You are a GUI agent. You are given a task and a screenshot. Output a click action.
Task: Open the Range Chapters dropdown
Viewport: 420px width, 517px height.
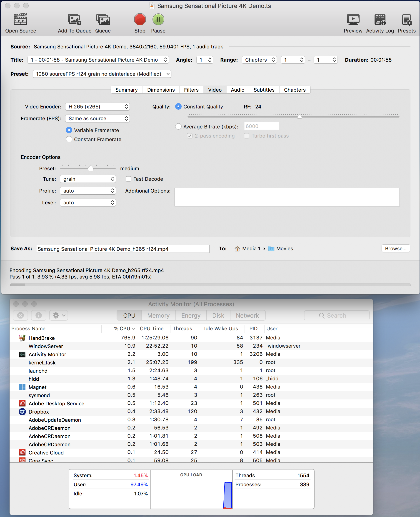(x=259, y=60)
